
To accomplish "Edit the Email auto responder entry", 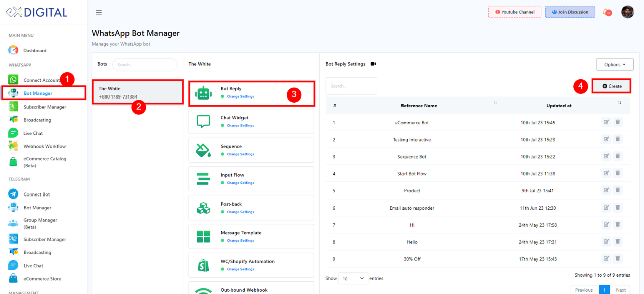I will pyautogui.click(x=606, y=208).
